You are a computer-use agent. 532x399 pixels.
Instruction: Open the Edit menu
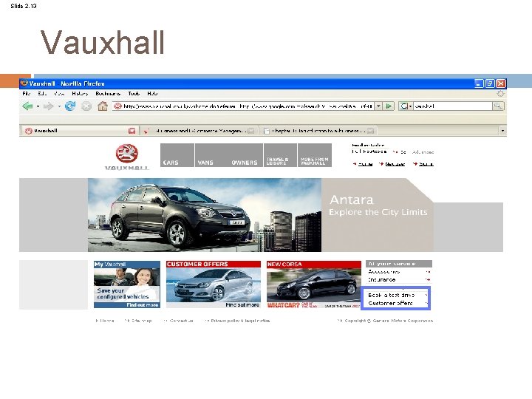coord(42,94)
